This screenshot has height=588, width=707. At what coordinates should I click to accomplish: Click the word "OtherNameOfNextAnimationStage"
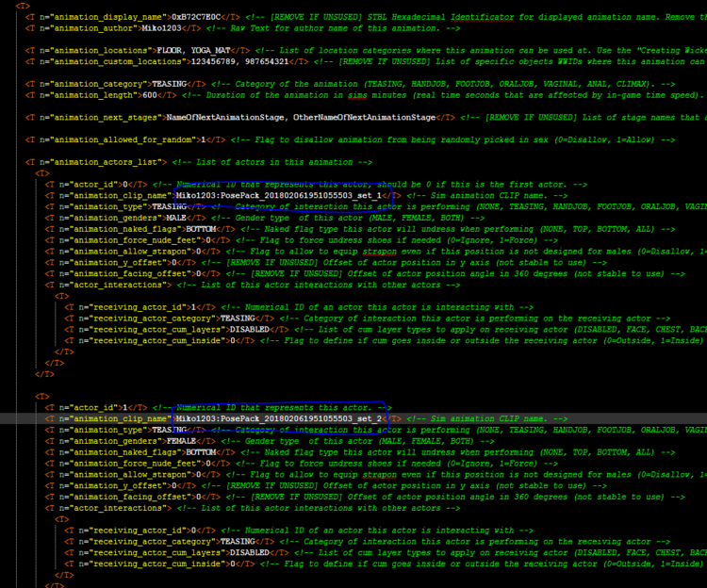(364, 118)
